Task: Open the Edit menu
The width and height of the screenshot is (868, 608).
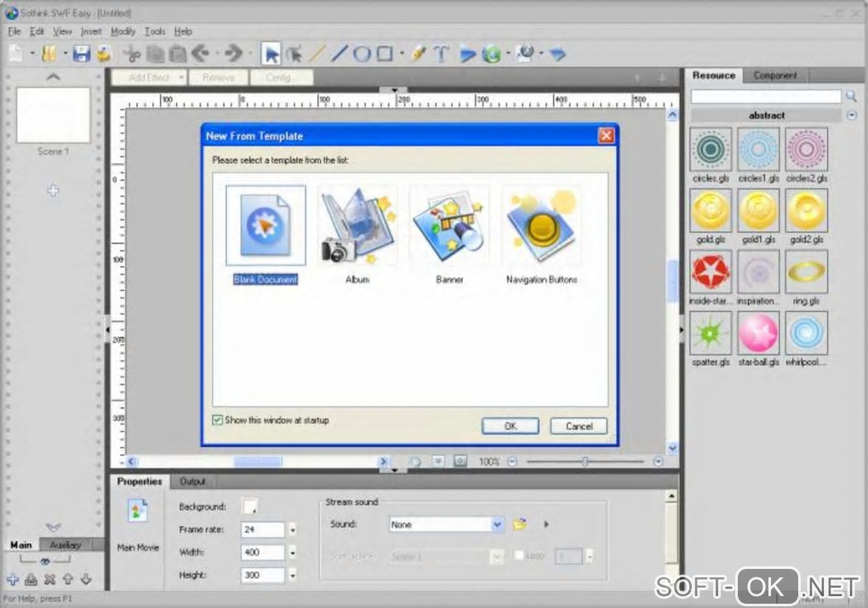Action: point(37,31)
